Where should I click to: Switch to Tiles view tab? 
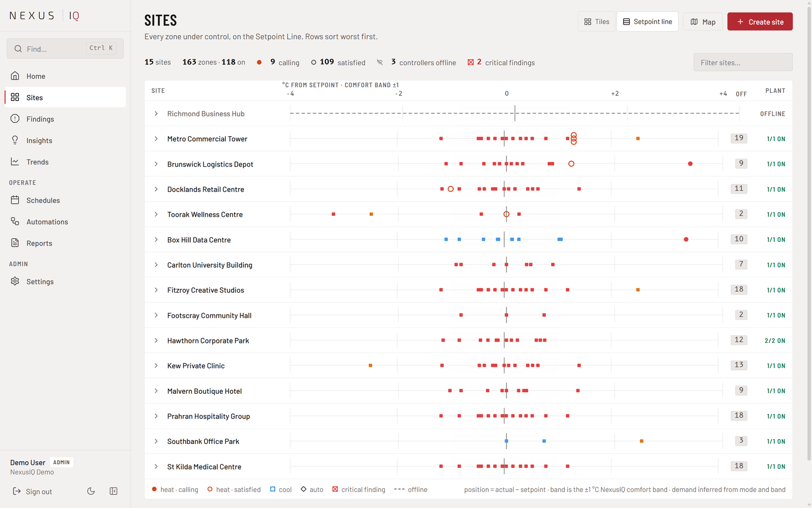click(x=596, y=22)
